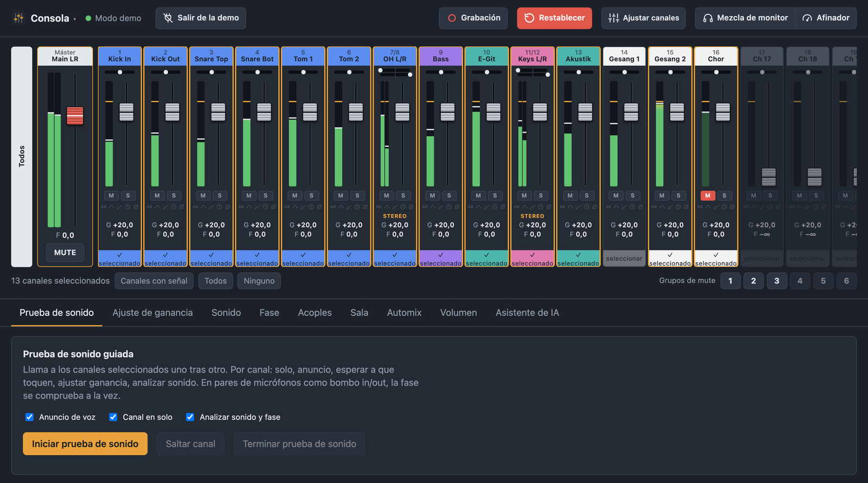The image size is (868, 483).
Task: Deselect the E-Git channel
Action: [487, 259]
